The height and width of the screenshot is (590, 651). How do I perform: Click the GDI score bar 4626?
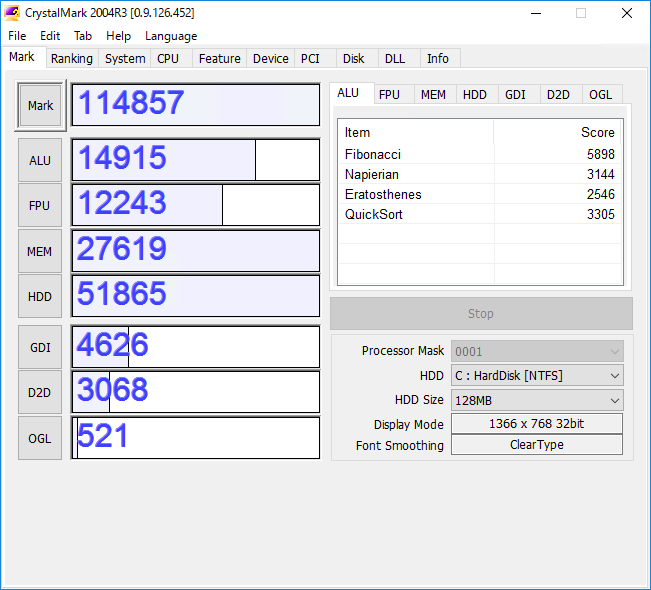196,347
